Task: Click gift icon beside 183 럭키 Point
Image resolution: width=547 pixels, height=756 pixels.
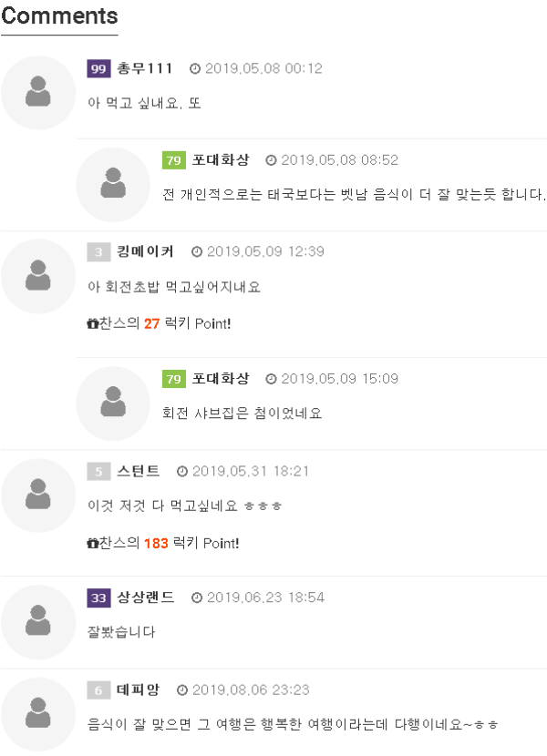Action: [x=92, y=544]
